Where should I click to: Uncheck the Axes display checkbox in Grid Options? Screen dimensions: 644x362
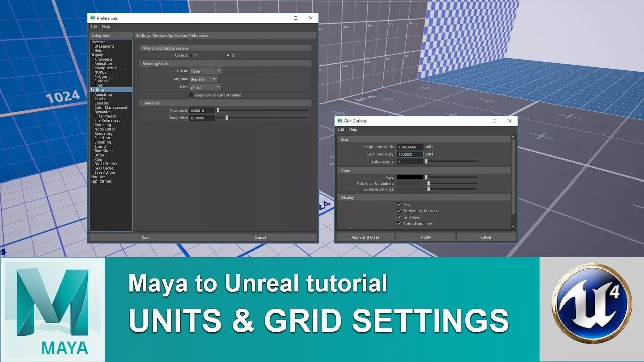pyautogui.click(x=399, y=205)
